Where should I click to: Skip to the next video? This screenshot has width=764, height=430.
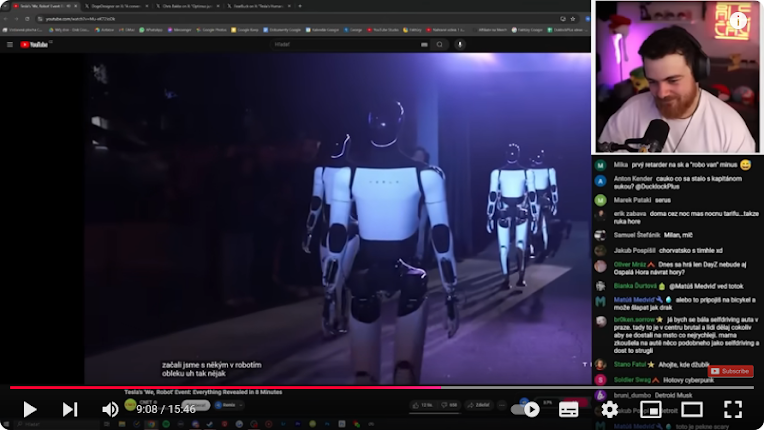coord(70,409)
